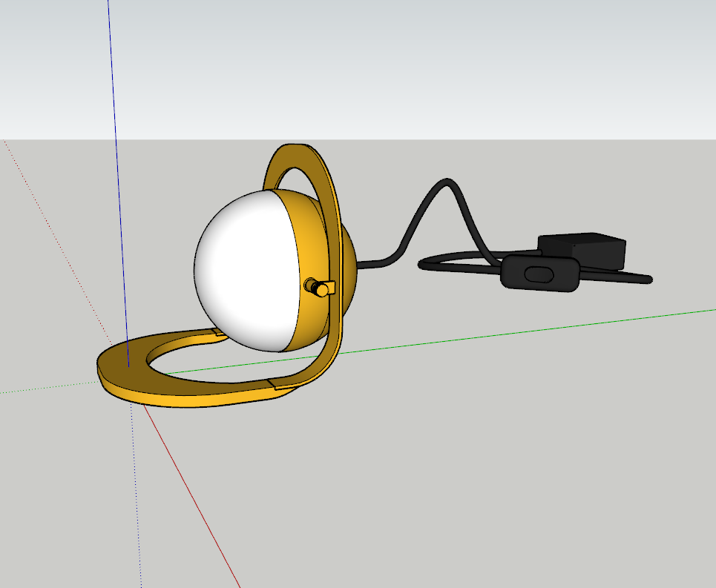Viewport: 716px width, 588px height.
Task: Click the oval rocker button on switch
Action: click(x=539, y=274)
